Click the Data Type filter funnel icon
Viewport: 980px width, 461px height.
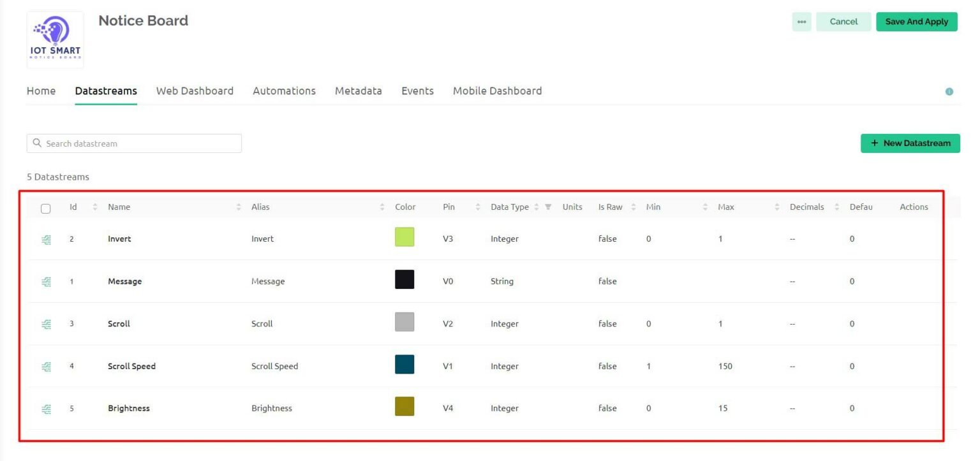pos(548,207)
